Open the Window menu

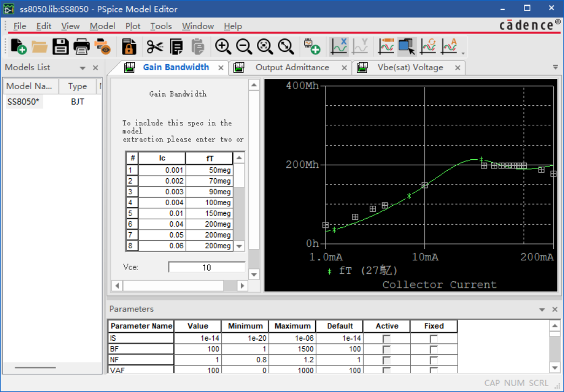(198, 26)
